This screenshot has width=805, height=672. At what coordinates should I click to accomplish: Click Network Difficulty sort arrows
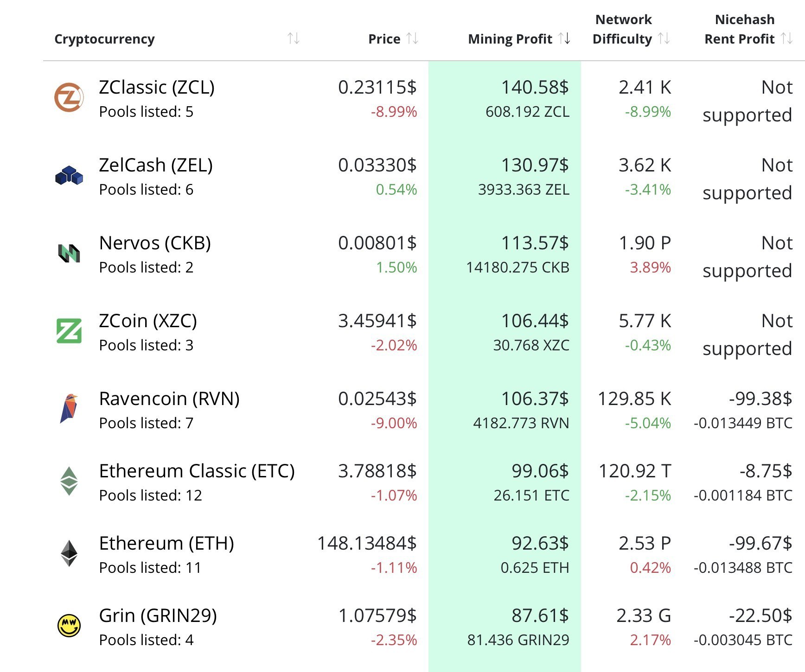pos(664,38)
